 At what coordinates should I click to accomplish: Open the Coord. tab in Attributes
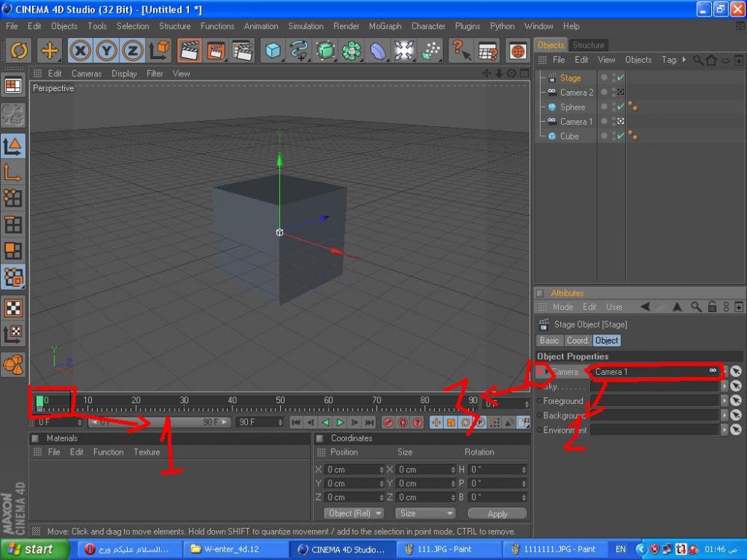click(577, 340)
